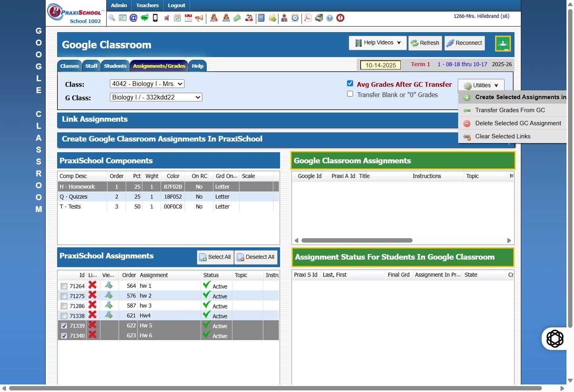This screenshot has width=574, height=392.
Task: Select the T - Tests component row
Action: [x=168, y=207]
